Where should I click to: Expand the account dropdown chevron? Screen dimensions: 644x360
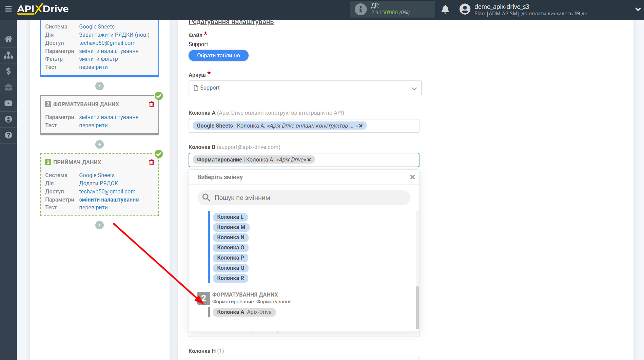(638, 10)
